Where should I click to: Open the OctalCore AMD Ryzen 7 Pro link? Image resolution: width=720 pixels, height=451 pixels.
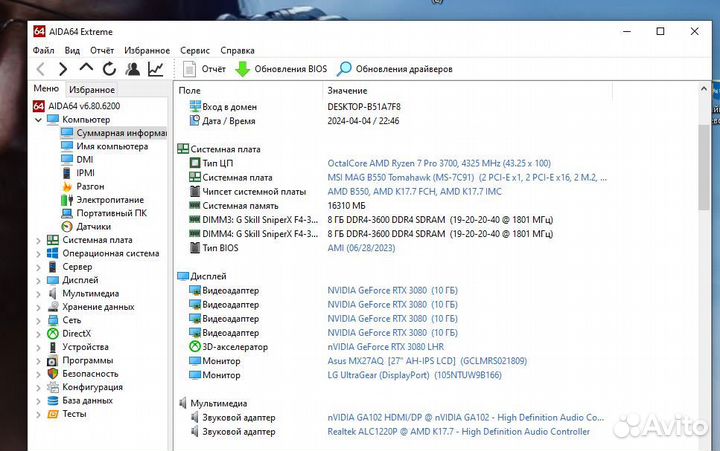coord(439,163)
